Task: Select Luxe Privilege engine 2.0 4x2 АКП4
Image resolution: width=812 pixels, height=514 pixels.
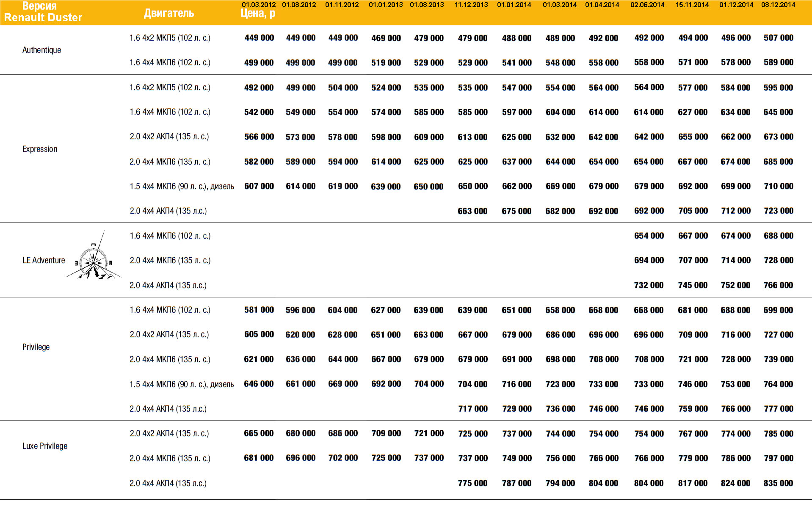Action: 169,433
